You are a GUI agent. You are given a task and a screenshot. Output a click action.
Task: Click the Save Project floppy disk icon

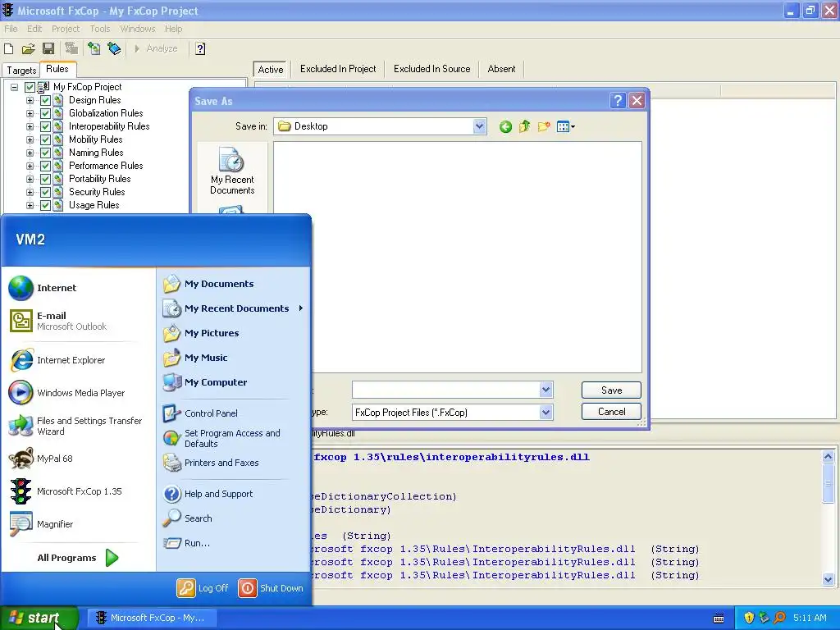48,48
